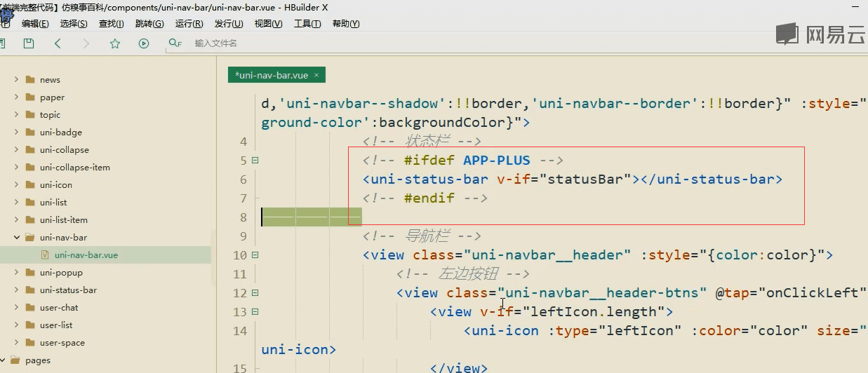868x373 pixels.
Task: Select the user-space folder label
Action: point(62,342)
